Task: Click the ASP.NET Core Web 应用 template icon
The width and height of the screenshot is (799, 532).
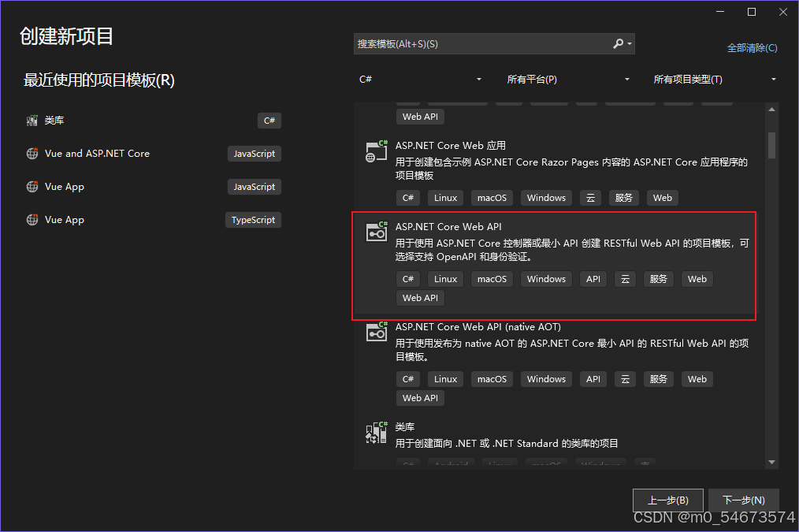Action: (x=377, y=151)
